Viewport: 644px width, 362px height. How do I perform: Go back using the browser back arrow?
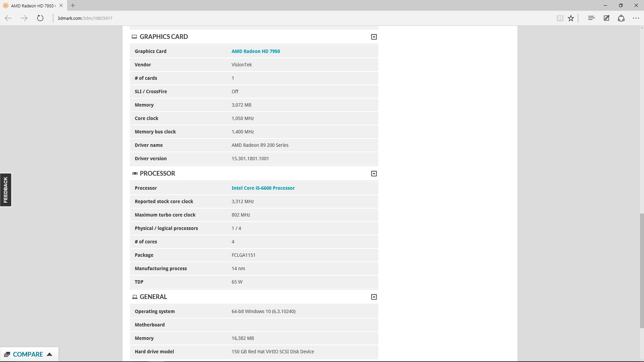[x=8, y=18]
